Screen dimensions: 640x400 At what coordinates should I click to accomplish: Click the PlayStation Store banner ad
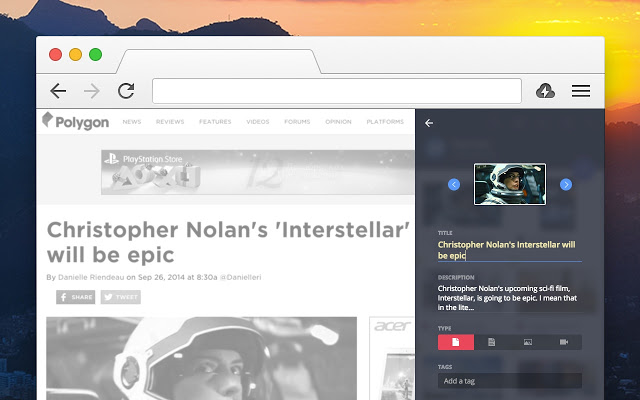tap(258, 172)
